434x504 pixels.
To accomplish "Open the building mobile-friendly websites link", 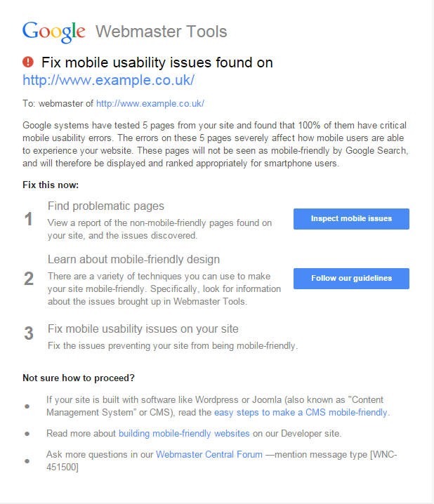I will click(184, 434).
